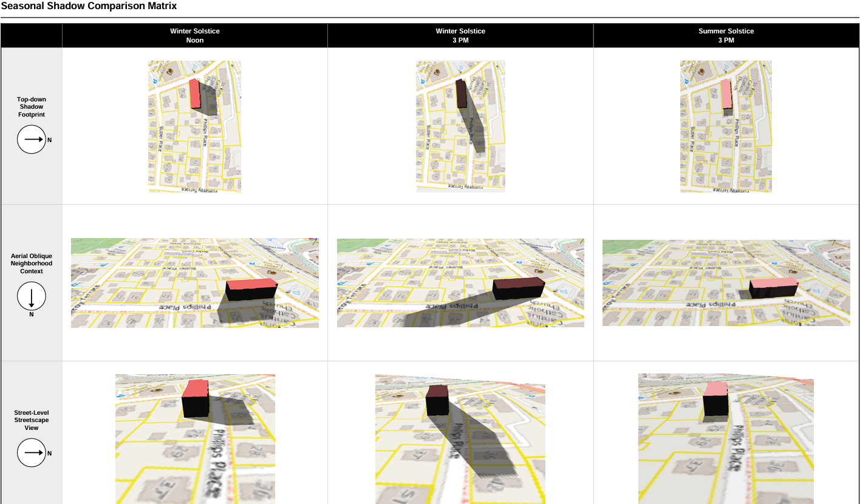Click the Street-Level Streetscape View row label
The width and height of the screenshot is (860, 504).
point(32,420)
